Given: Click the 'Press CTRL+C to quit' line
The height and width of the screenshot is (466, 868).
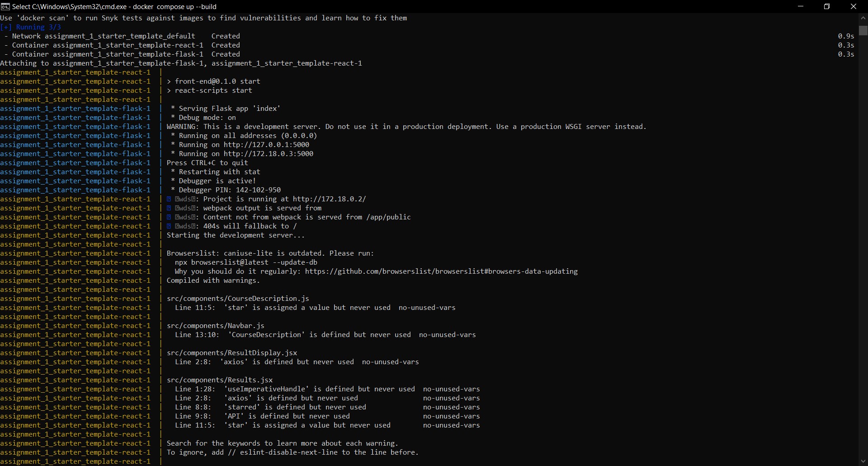Looking at the screenshot, I should 207,163.
